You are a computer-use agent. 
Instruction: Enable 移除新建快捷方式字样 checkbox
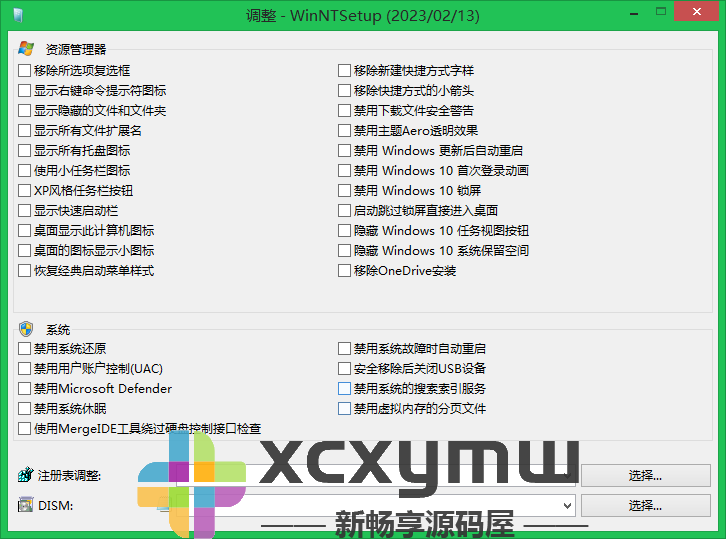(x=344, y=71)
